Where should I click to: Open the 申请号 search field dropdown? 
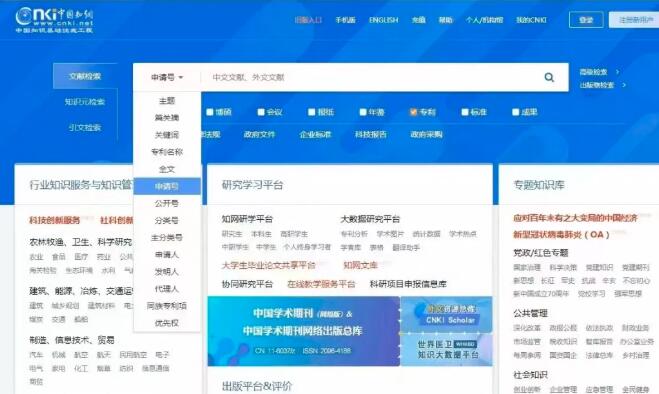pos(167,77)
